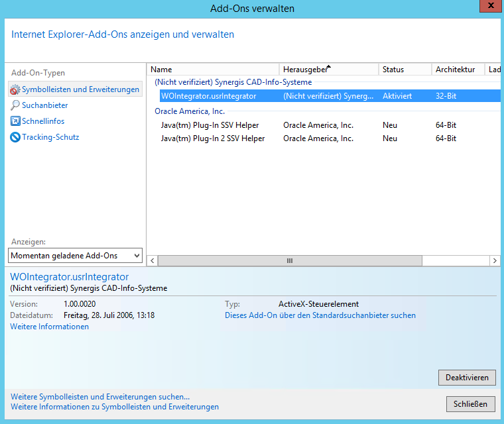Click the cut-off Lad column header
The height and width of the screenshot is (424, 504).
tap(493, 70)
